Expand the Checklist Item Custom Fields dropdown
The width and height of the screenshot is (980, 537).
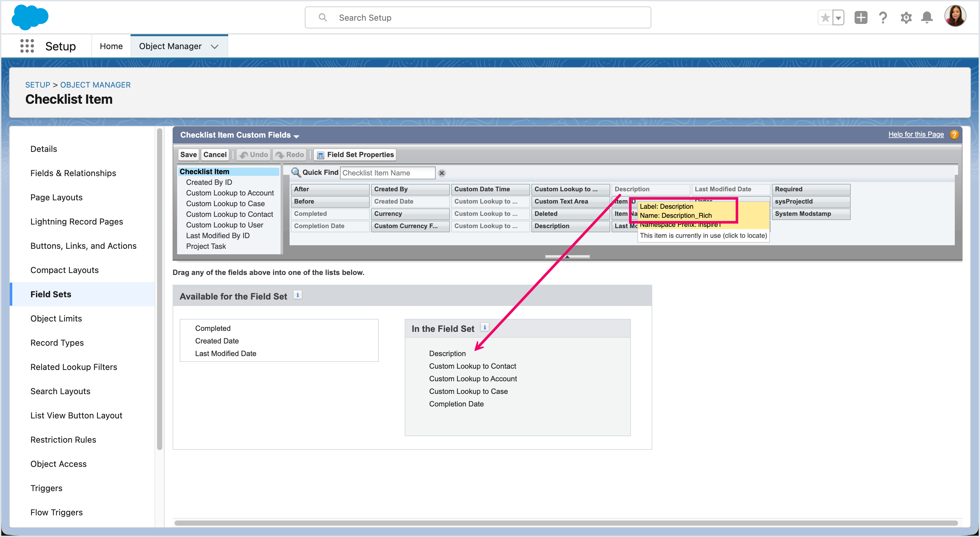click(x=296, y=136)
